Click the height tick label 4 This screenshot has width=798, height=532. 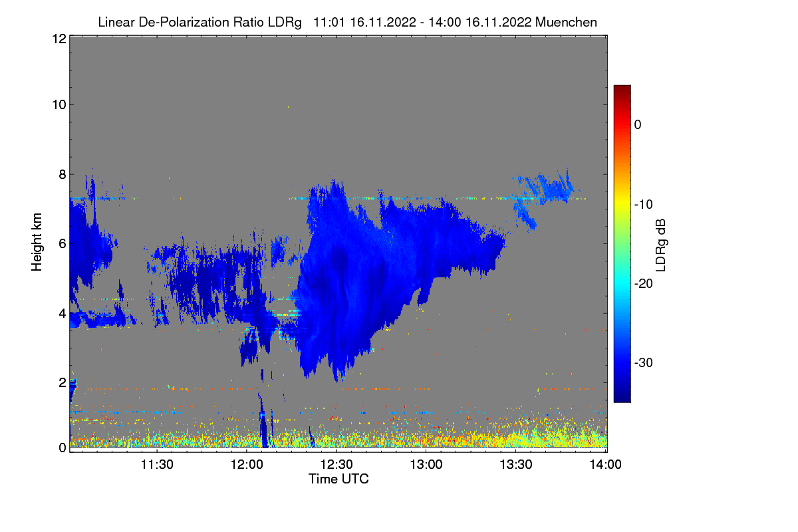(x=61, y=313)
